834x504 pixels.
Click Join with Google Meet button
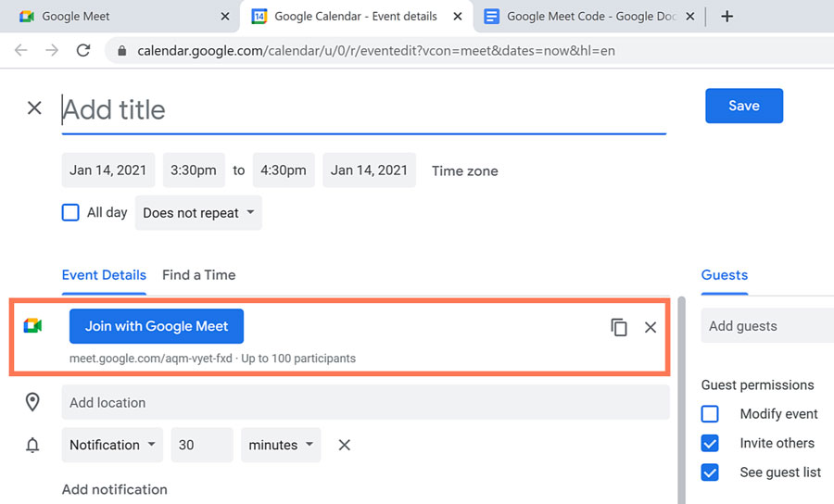(x=157, y=326)
